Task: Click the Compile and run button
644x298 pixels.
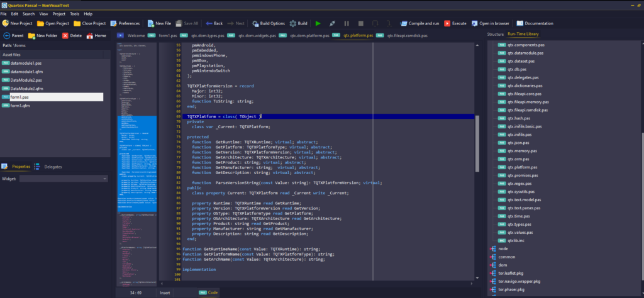Action: tap(419, 23)
